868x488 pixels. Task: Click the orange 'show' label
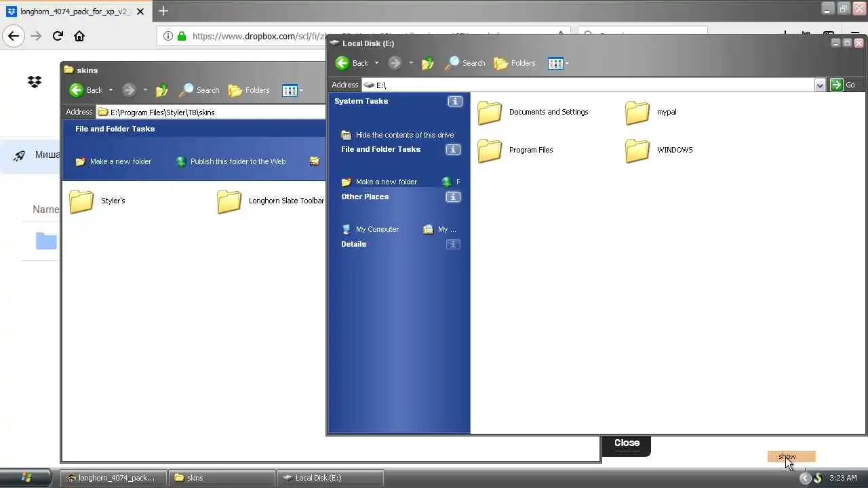point(791,457)
